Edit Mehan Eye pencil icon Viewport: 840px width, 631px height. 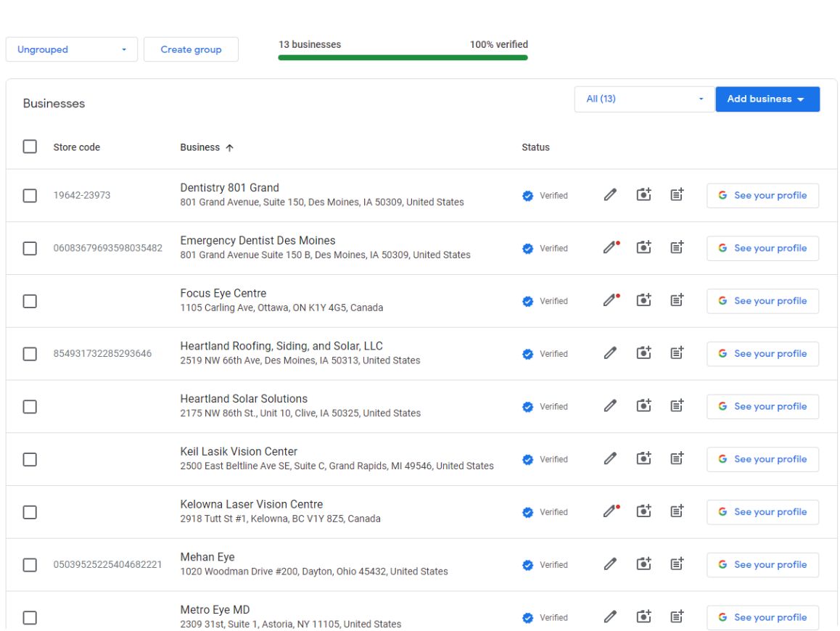pos(610,564)
